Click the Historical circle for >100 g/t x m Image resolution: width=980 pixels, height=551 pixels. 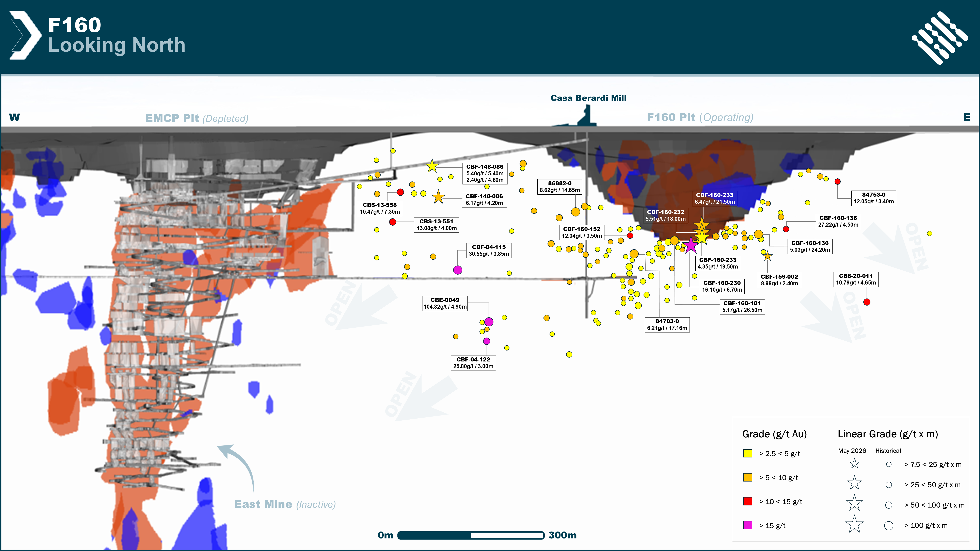point(889,525)
